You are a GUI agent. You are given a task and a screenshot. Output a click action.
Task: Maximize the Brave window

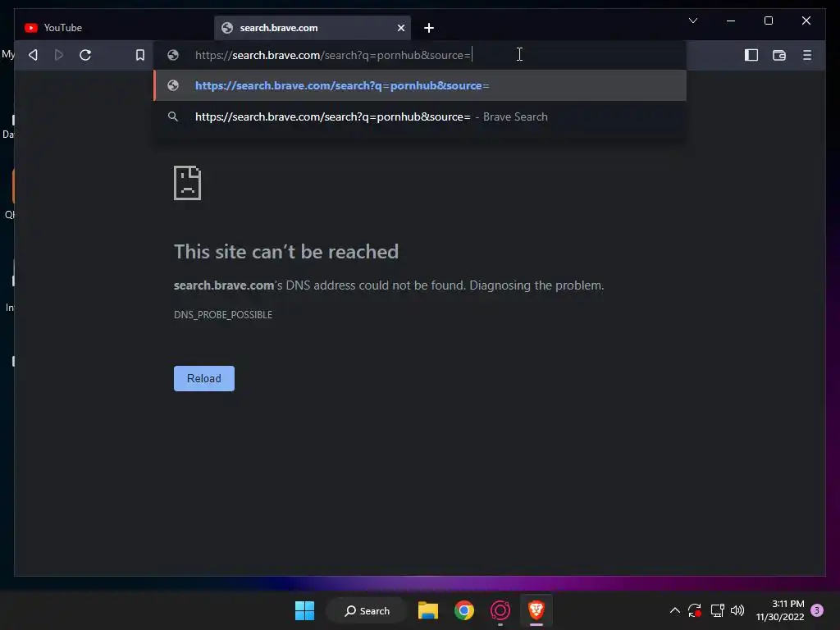pos(768,21)
